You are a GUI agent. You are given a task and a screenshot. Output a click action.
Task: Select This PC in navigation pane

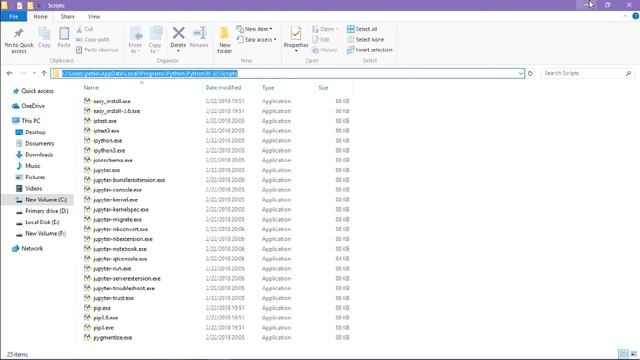26,121
